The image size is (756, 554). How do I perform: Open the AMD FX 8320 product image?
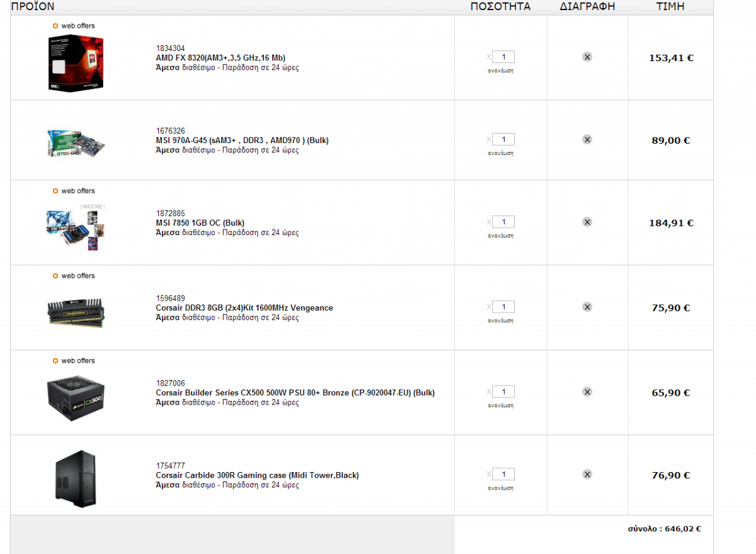pos(76,63)
